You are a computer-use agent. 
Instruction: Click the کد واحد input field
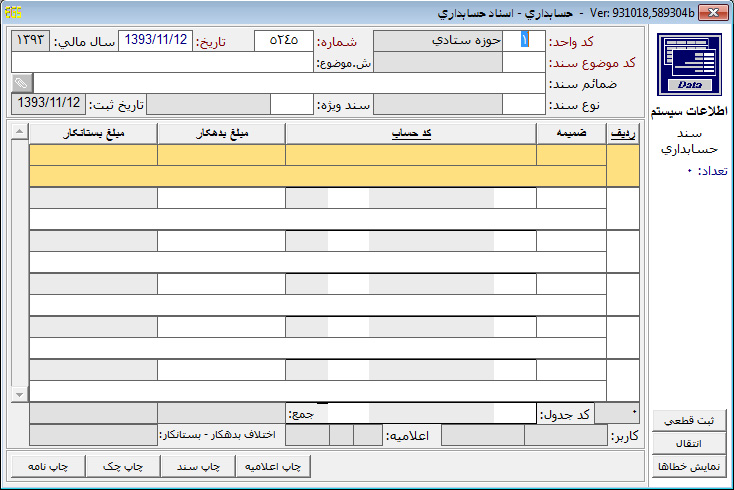[524, 41]
